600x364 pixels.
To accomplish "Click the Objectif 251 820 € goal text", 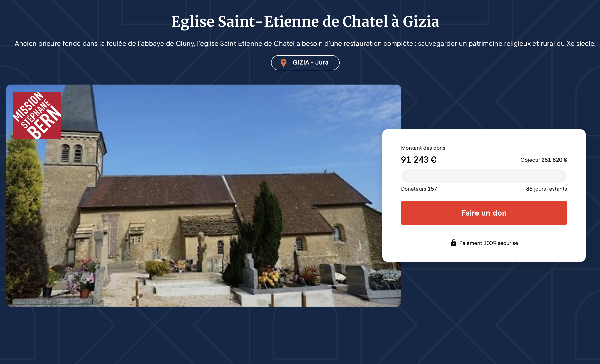I will click(543, 160).
